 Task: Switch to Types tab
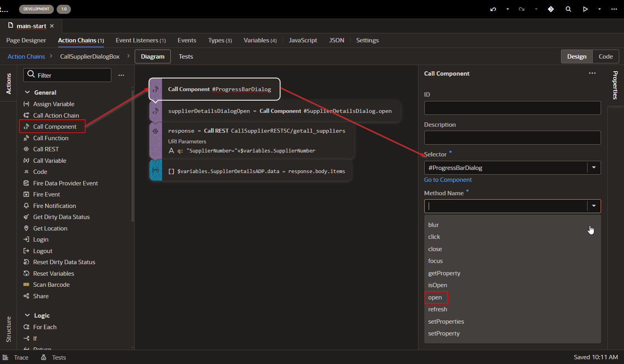(220, 40)
